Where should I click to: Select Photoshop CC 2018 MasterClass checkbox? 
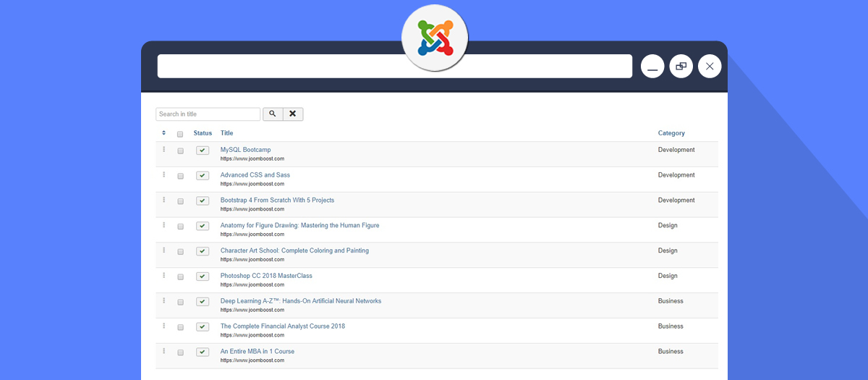pos(180,277)
